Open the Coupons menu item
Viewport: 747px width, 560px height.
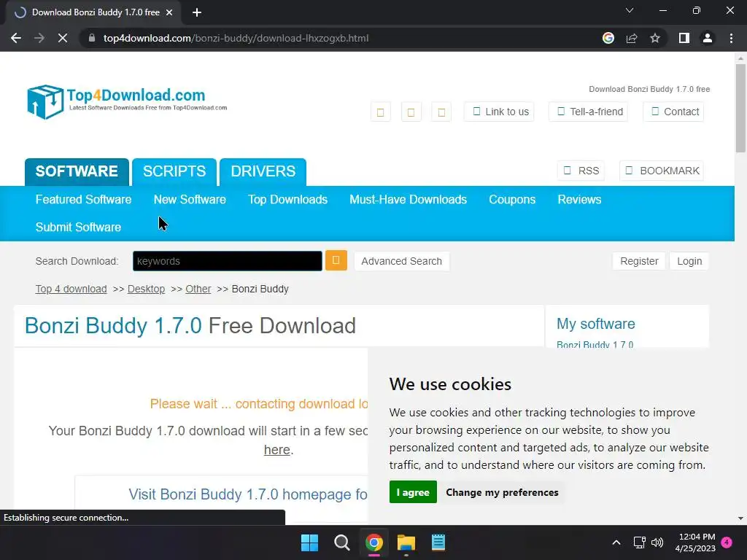point(512,200)
